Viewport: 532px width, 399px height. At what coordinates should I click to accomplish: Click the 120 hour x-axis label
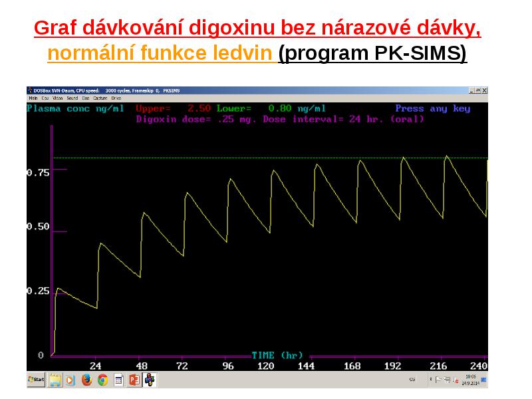pos(265,366)
